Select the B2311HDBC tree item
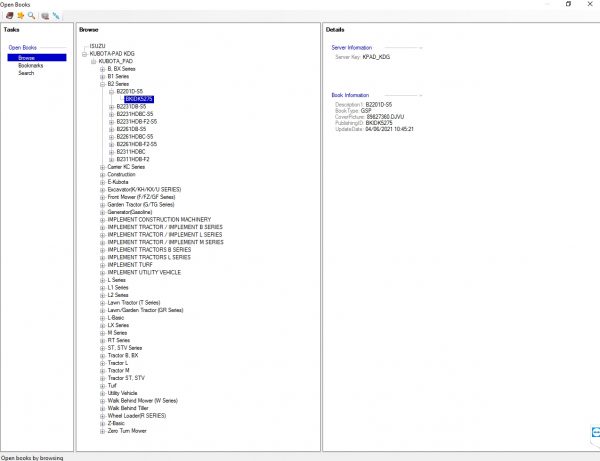 coord(131,151)
